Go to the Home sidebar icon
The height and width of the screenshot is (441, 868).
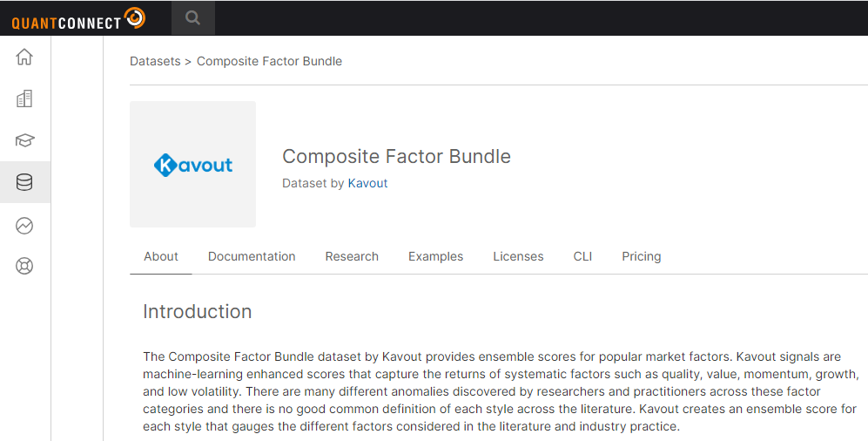click(x=24, y=58)
